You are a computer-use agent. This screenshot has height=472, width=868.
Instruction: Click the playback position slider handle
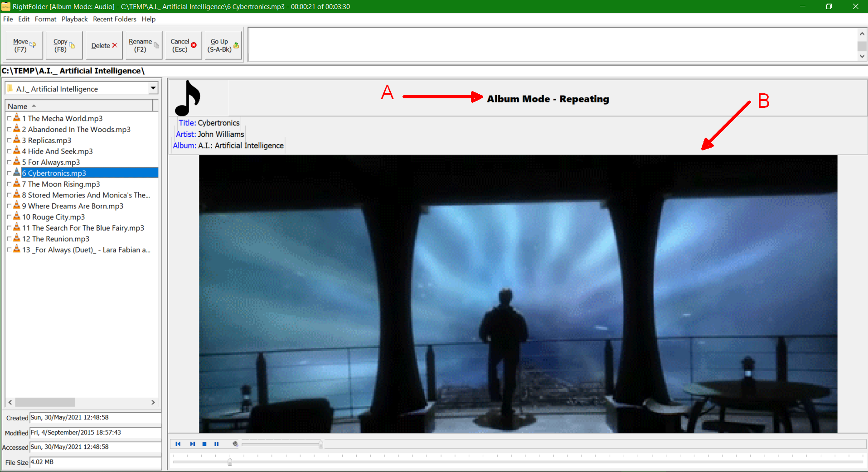click(x=230, y=462)
